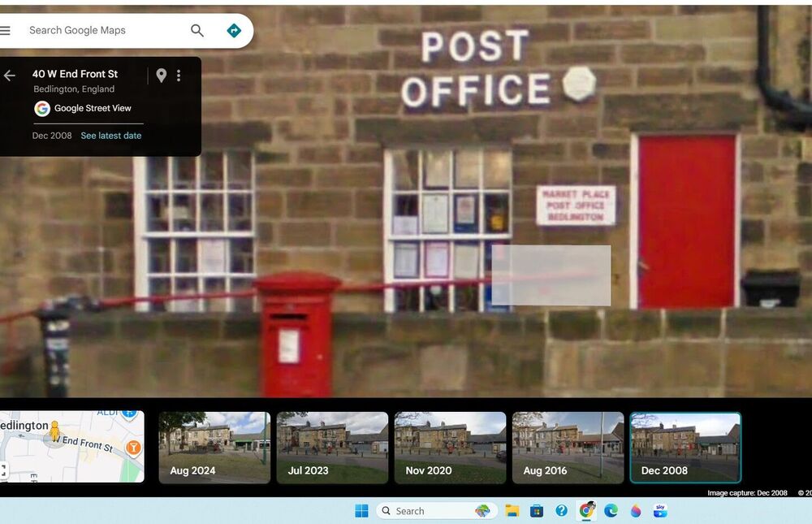The height and width of the screenshot is (524, 812).
Task: Click the location pin icon in panel
Action: pyautogui.click(x=162, y=76)
